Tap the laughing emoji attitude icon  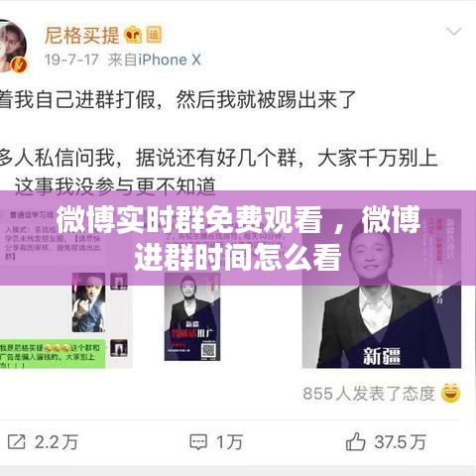(451, 393)
